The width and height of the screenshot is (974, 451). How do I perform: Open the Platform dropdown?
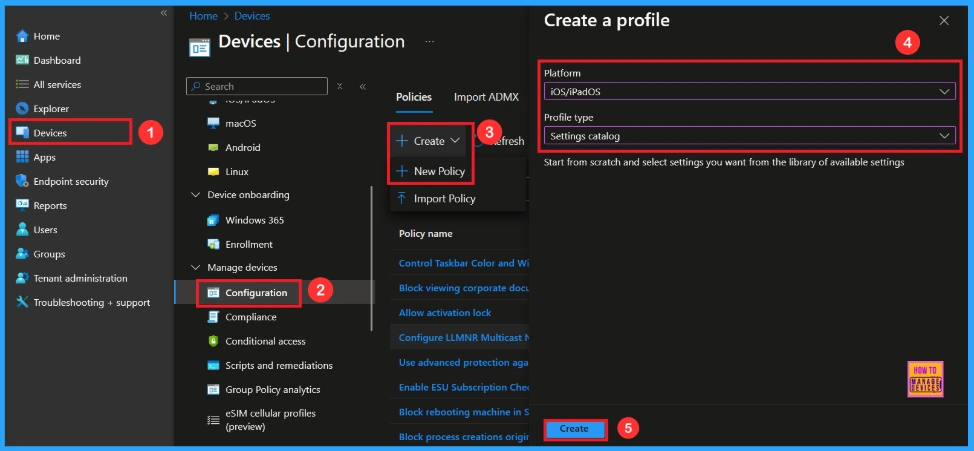tap(749, 91)
